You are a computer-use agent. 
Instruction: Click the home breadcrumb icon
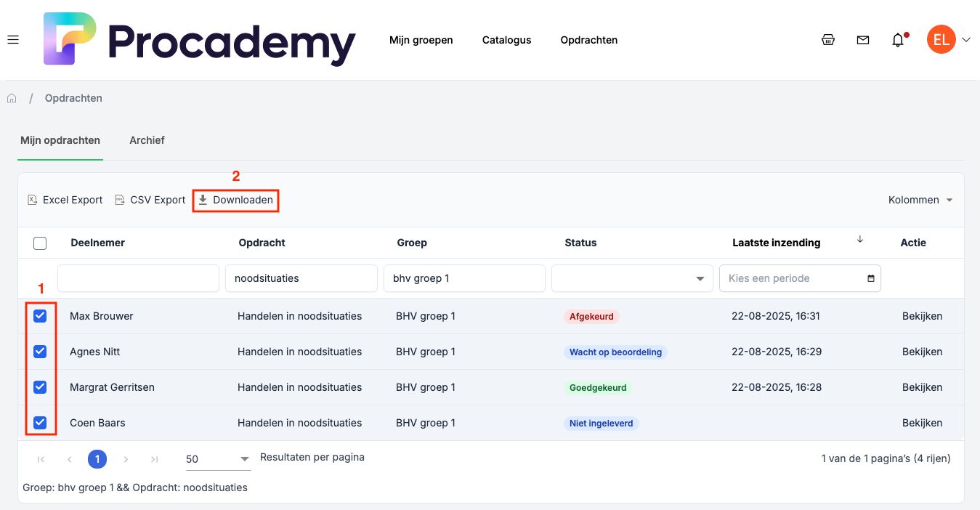[12, 98]
